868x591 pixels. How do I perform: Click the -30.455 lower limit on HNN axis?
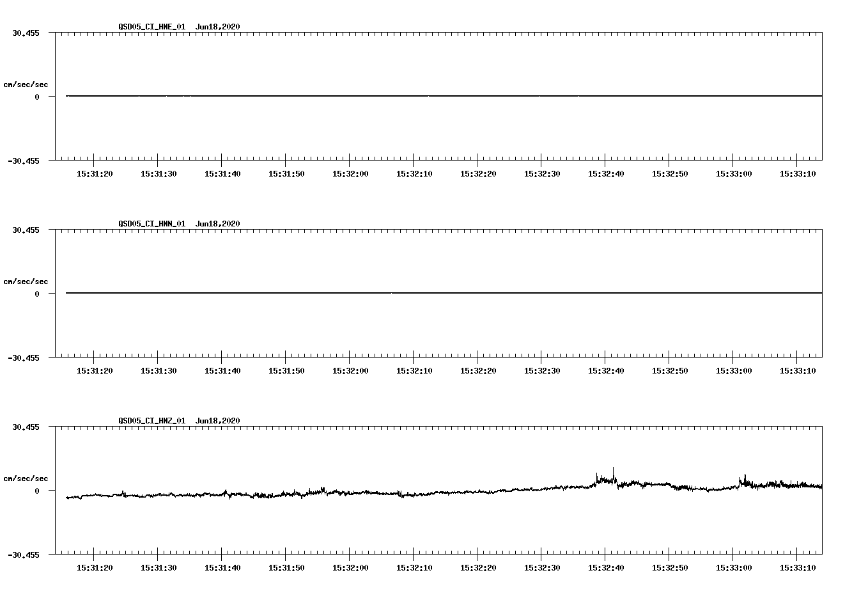pyautogui.click(x=24, y=358)
